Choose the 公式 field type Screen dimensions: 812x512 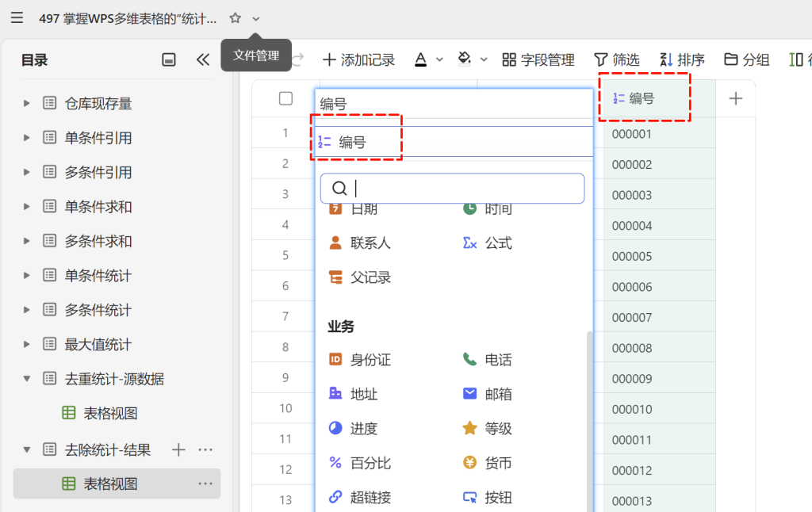pyautogui.click(x=488, y=243)
